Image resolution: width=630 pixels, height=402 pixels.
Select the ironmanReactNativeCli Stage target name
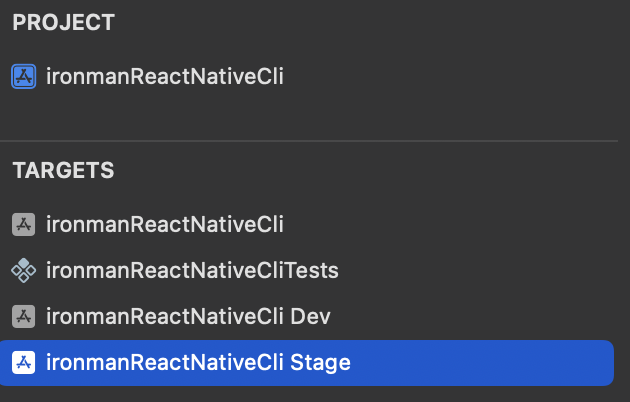198,362
